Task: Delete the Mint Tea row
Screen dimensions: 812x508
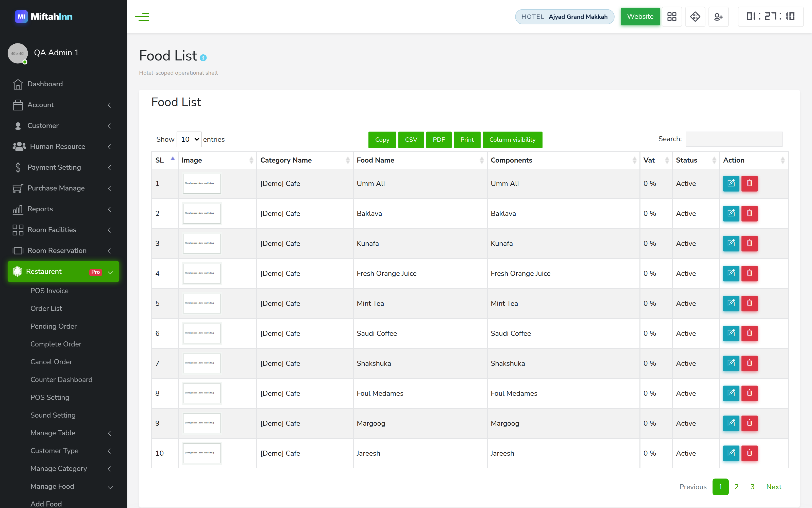Action: click(x=749, y=303)
